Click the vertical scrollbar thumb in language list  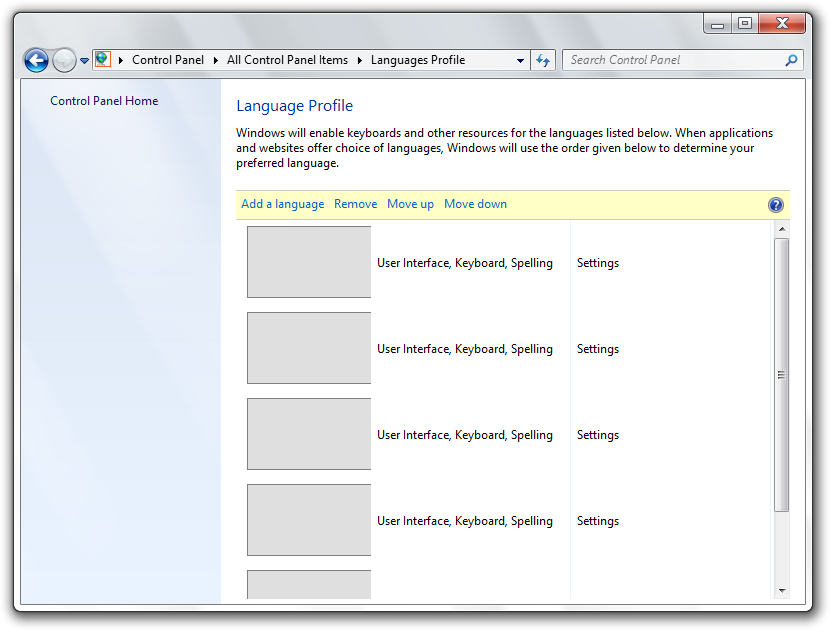click(x=781, y=375)
